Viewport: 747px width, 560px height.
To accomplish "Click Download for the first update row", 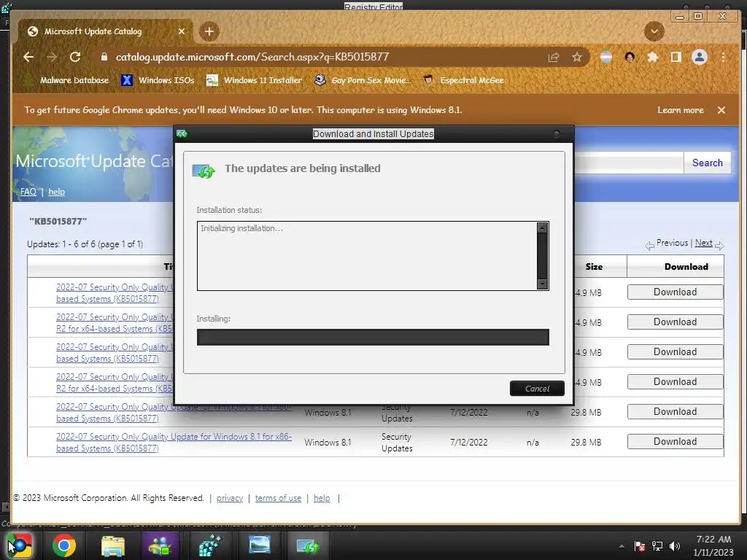I will click(x=675, y=292).
